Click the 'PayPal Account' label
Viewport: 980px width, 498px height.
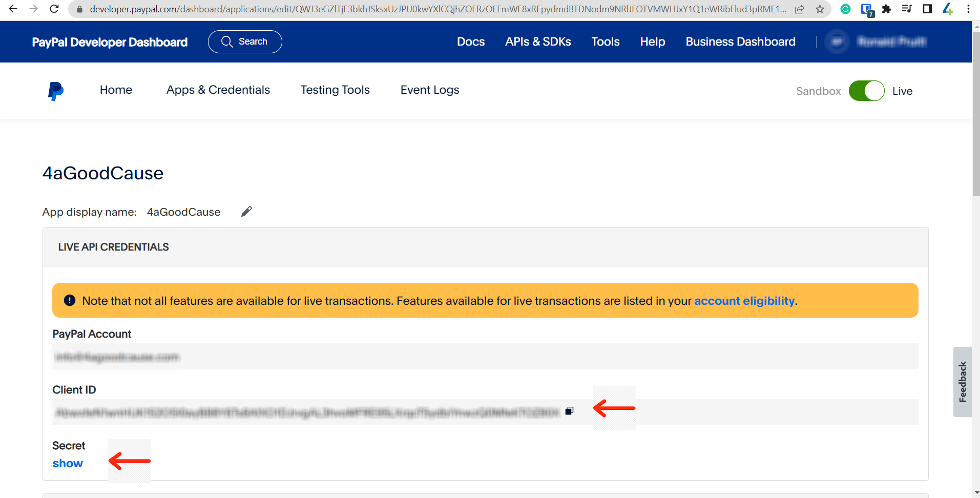click(x=92, y=334)
